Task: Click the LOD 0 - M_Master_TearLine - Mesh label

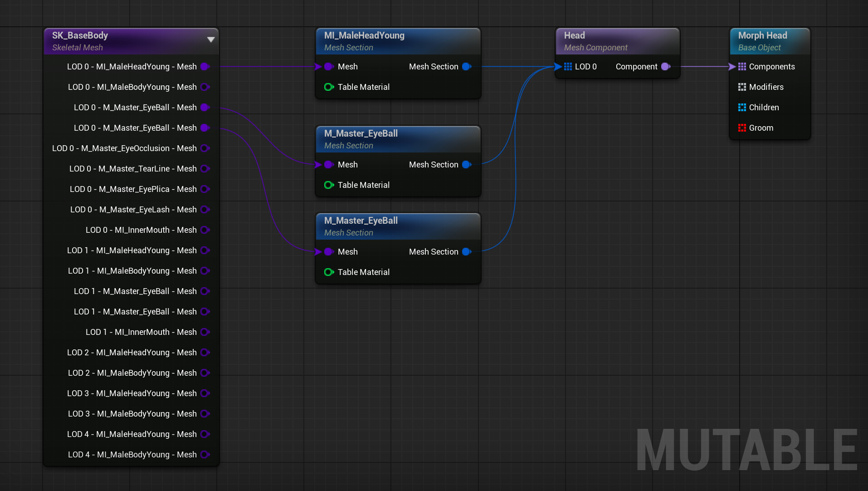Action: [133, 169]
